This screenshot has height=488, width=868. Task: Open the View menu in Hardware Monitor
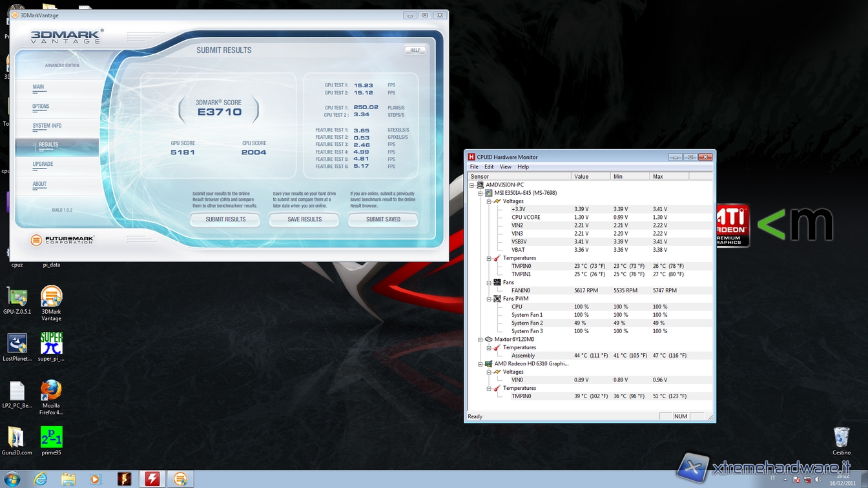(x=505, y=167)
